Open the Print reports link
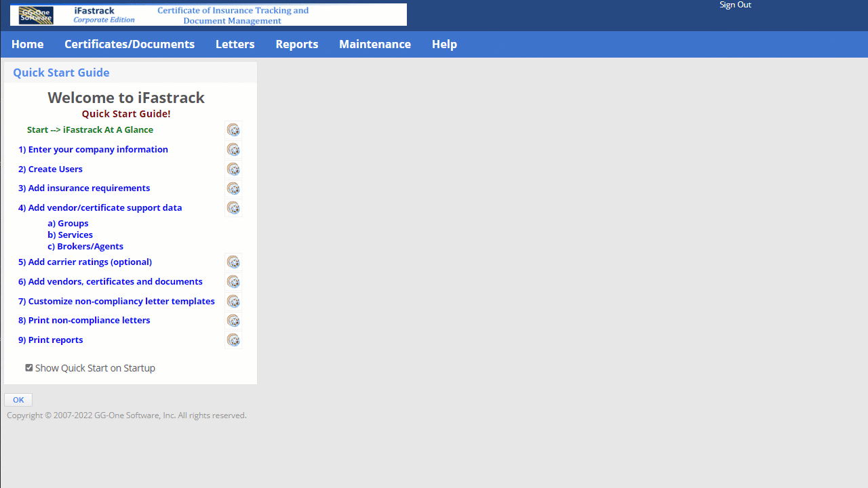Image resolution: width=868 pixels, height=488 pixels. coord(51,340)
